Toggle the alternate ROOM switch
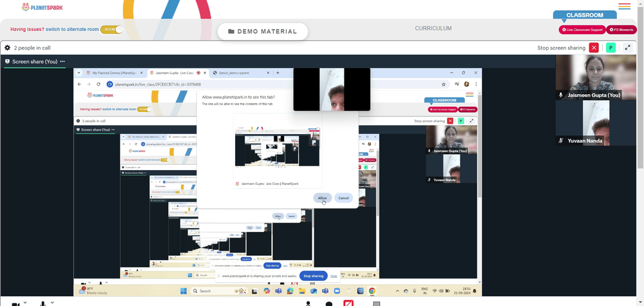This screenshot has height=306, width=644. (x=111, y=30)
